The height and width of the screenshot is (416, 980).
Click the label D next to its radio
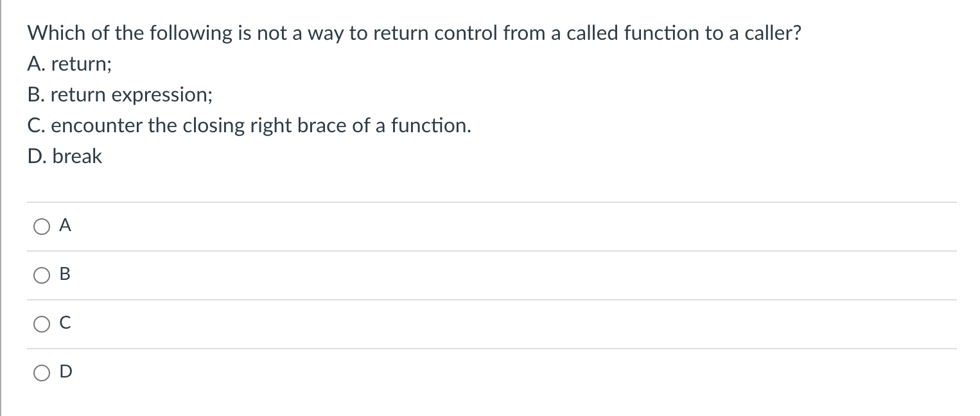(65, 372)
